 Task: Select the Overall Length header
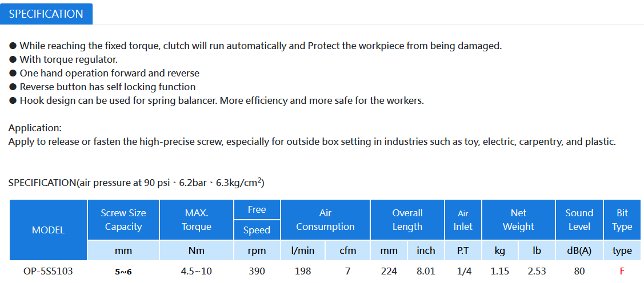pos(407,220)
